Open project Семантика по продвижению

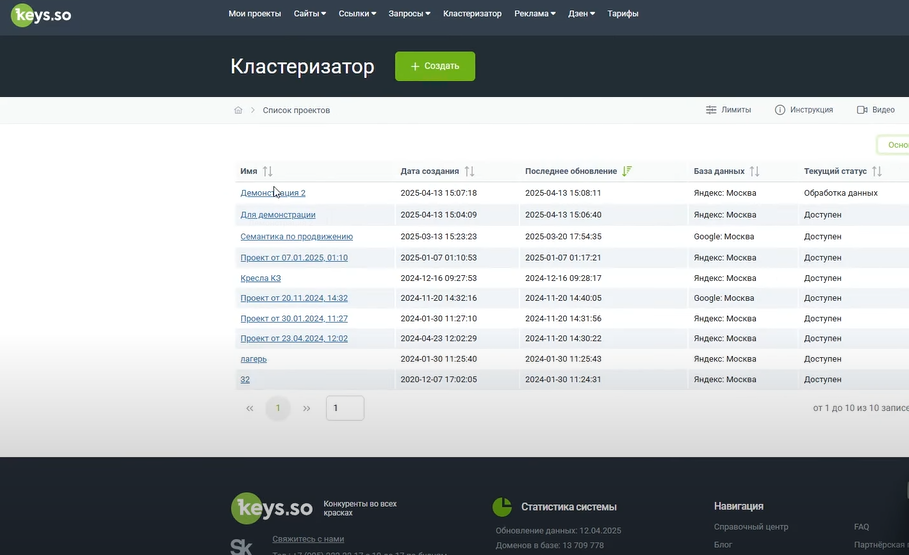[296, 237]
